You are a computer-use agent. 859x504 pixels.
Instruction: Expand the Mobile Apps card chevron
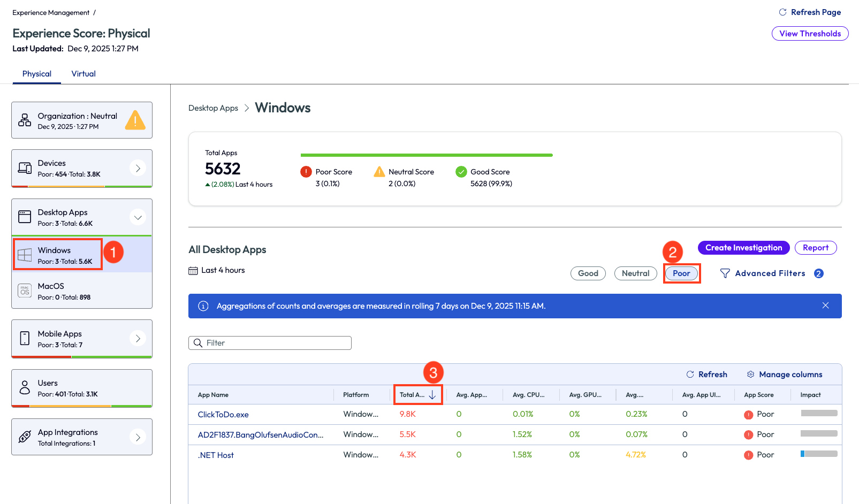click(x=138, y=339)
